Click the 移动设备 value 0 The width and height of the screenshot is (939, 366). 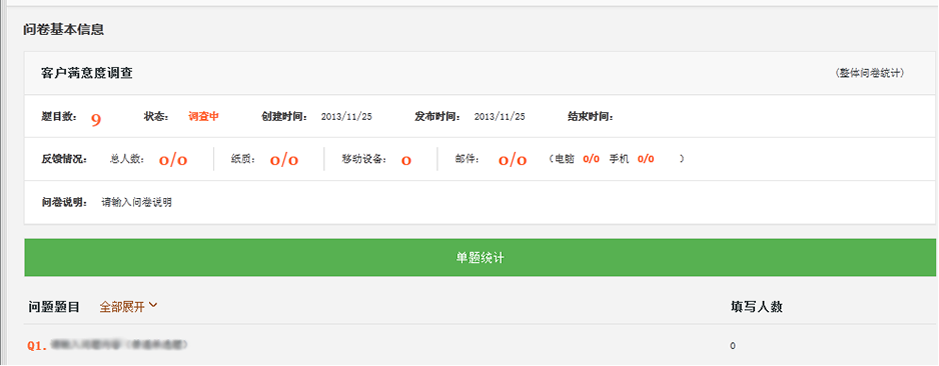tap(407, 160)
